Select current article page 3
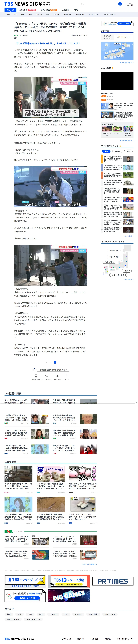 pos(55,362)
